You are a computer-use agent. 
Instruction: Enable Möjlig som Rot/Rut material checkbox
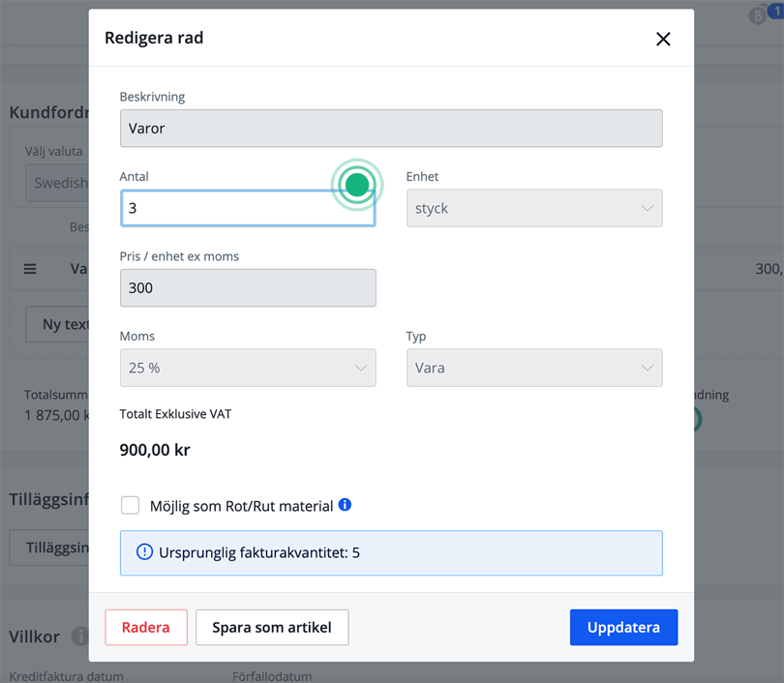[130, 506]
